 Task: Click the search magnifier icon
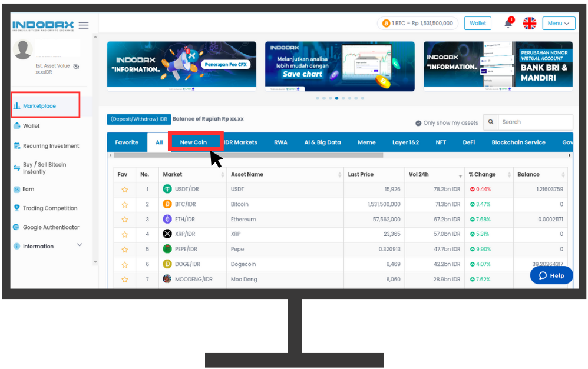click(491, 122)
